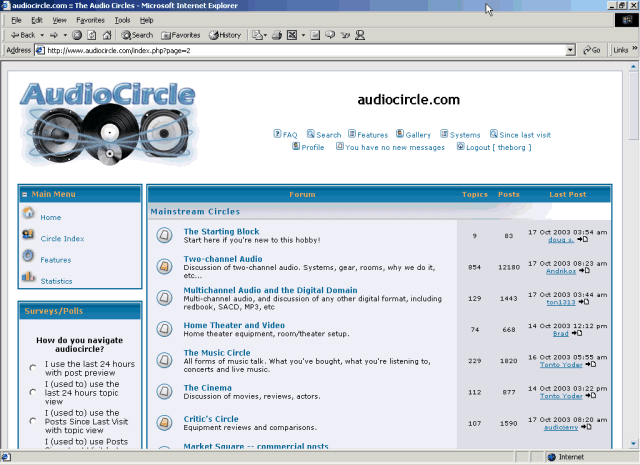Screen dimensions: 640x465
Task: Click the AudioCircle logo image
Action: pos(109,124)
